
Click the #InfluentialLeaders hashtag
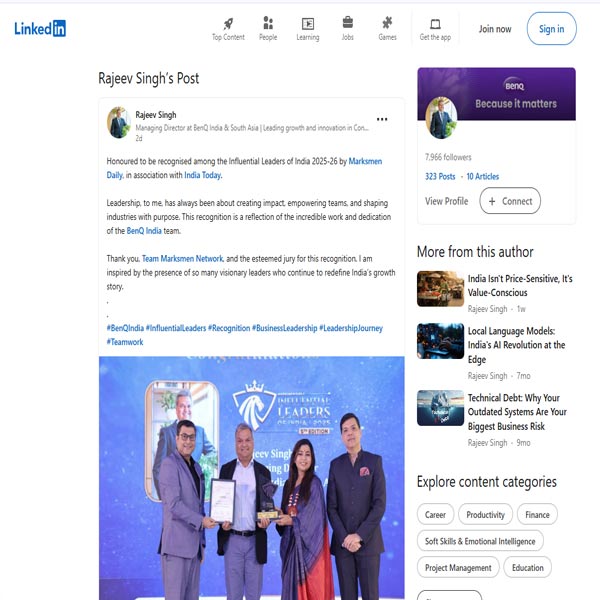176,328
